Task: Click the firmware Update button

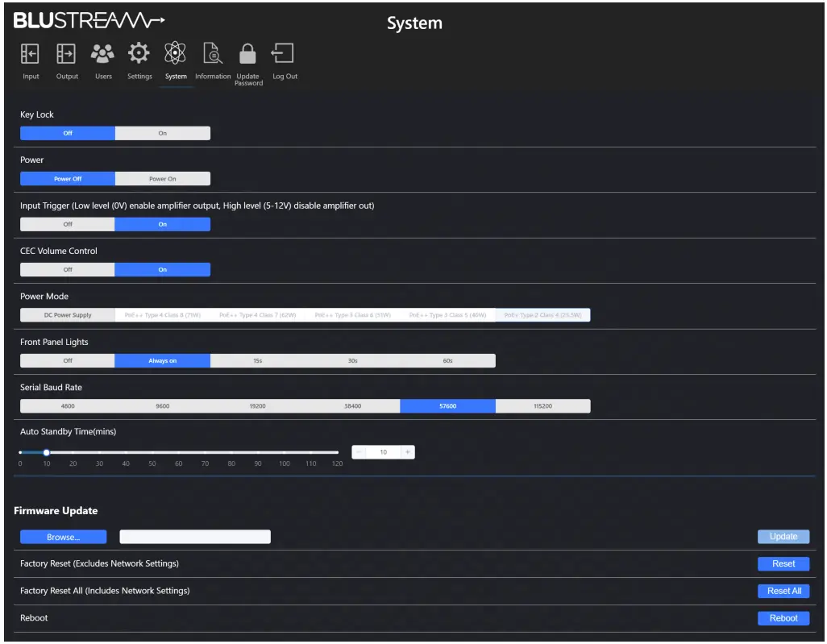Action: point(783,537)
